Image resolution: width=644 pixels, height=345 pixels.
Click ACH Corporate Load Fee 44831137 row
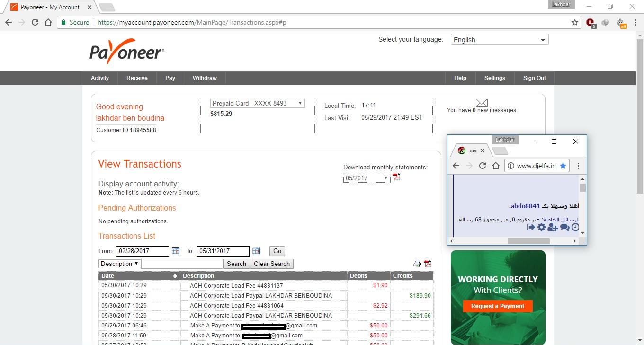pyautogui.click(x=266, y=286)
